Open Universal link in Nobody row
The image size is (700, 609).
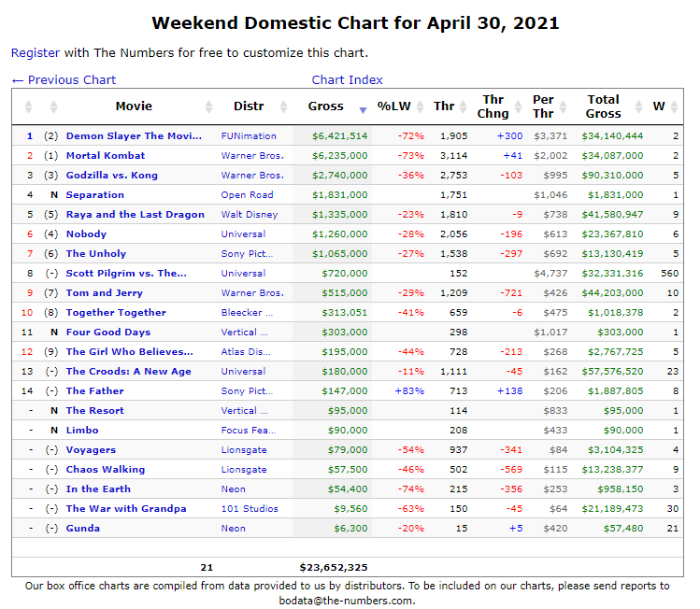tap(243, 234)
